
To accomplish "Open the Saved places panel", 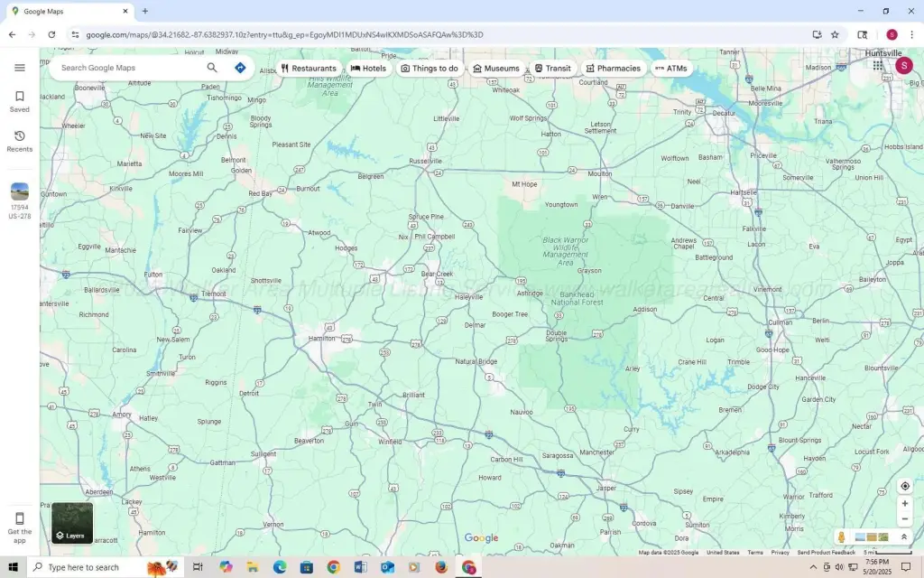I will tap(20, 101).
